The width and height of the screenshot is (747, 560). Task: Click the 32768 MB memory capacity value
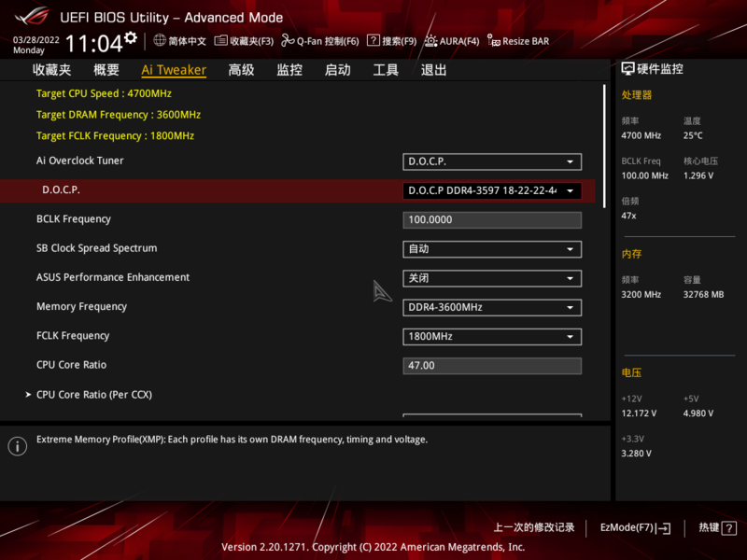tap(704, 295)
